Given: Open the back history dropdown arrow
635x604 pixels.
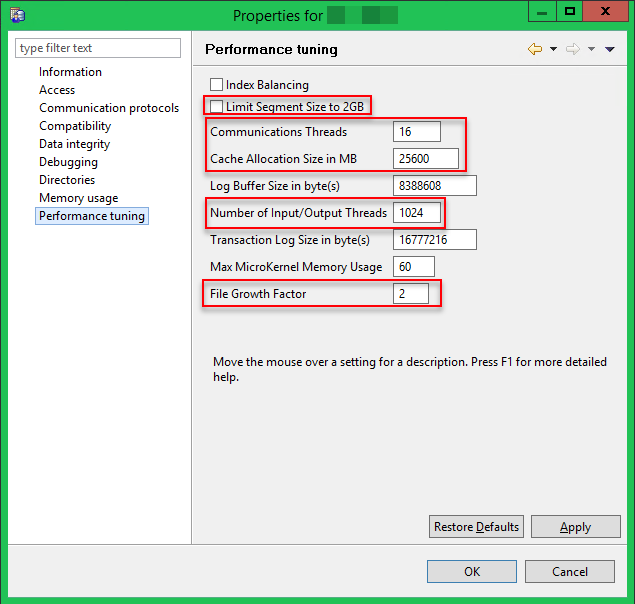Looking at the screenshot, I should pyautogui.click(x=553, y=49).
